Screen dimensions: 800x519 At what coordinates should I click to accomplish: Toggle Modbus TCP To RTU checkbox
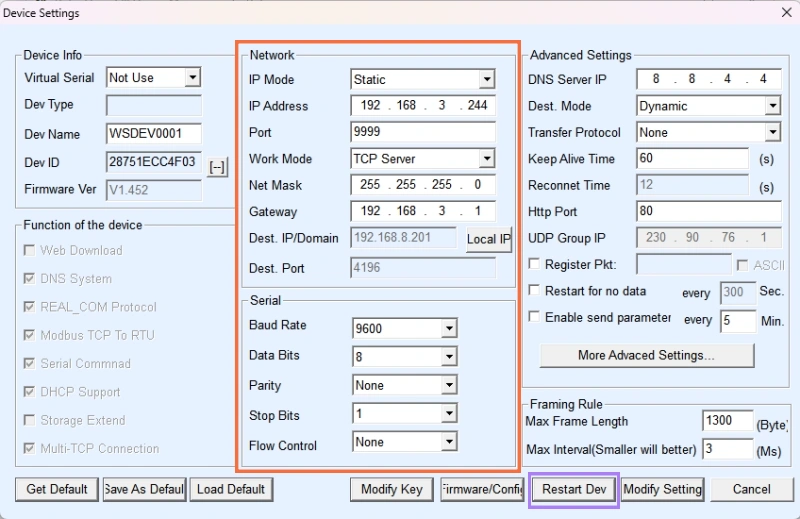pos(30,335)
